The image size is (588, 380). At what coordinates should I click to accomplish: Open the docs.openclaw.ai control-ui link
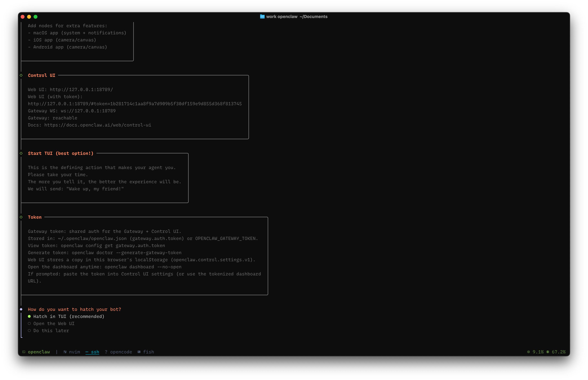point(98,125)
